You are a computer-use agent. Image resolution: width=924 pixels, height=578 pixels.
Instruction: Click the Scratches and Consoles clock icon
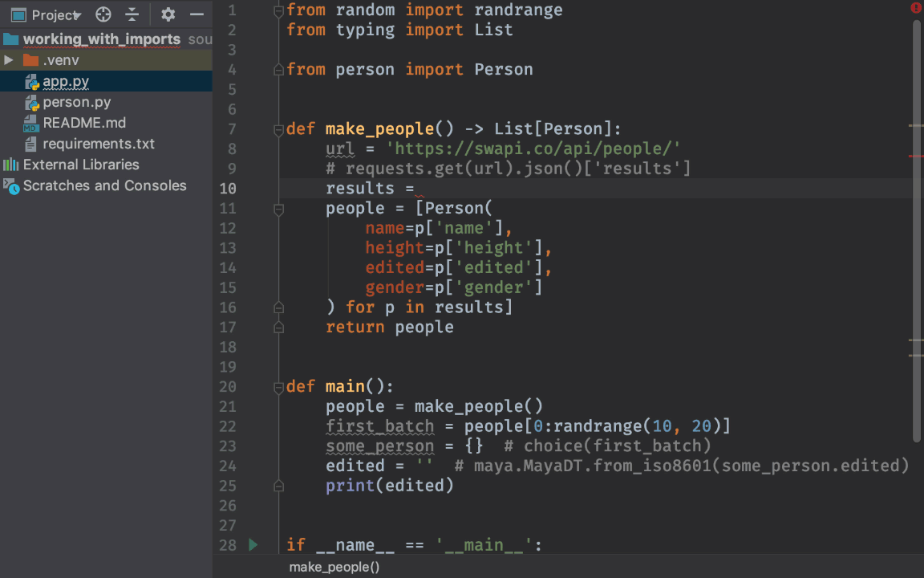click(12, 186)
